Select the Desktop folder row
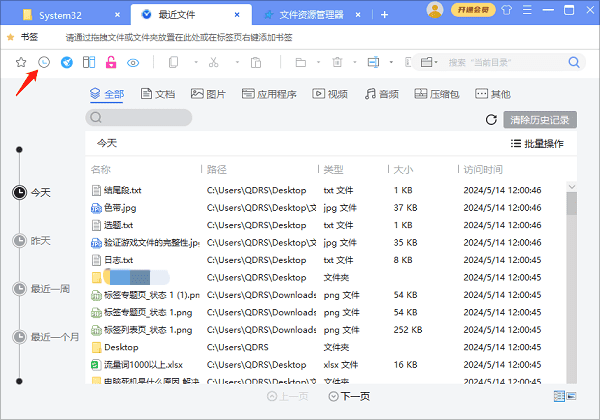 [325, 347]
